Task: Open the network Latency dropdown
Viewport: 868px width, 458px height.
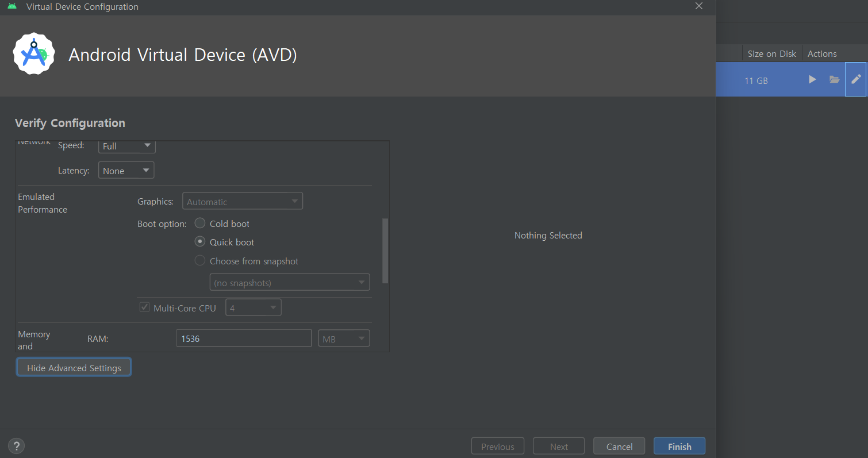Action: click(x=126, y=171)
